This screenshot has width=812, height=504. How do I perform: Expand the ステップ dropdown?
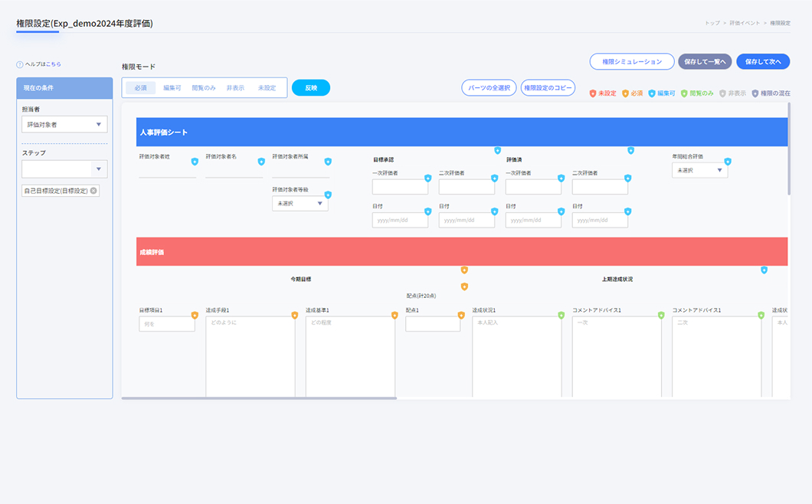click(x=99, y=169)
